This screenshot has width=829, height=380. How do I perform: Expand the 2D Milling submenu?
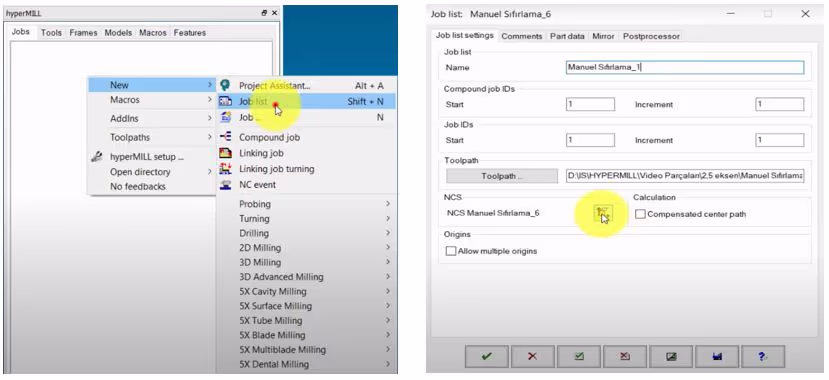[x=307, y=247]
